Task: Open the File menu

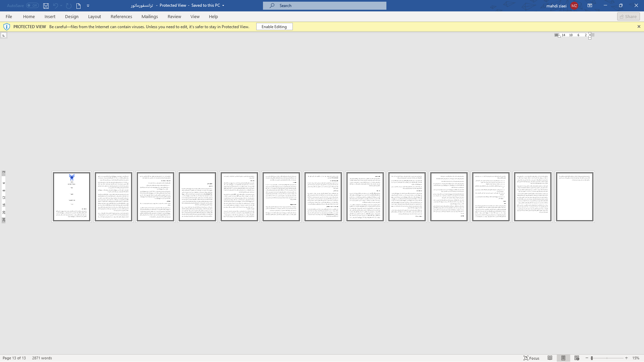Action: (x=9, y=16)
